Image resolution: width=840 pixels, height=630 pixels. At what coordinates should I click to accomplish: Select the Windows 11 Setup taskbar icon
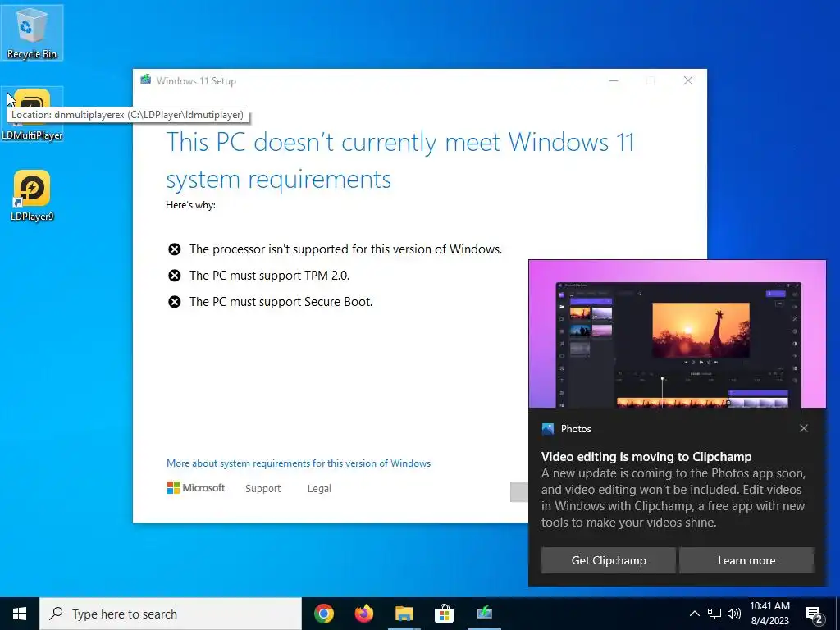484,614
